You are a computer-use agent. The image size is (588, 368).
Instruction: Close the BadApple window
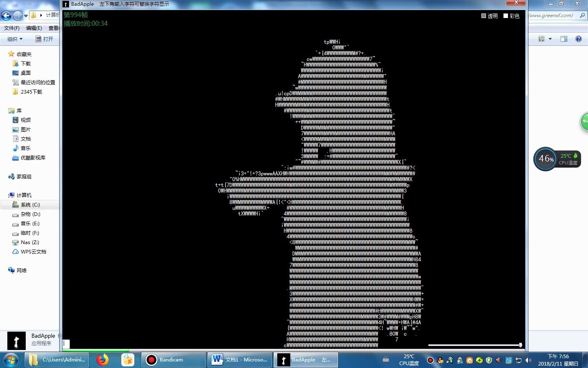coord(516,3)
